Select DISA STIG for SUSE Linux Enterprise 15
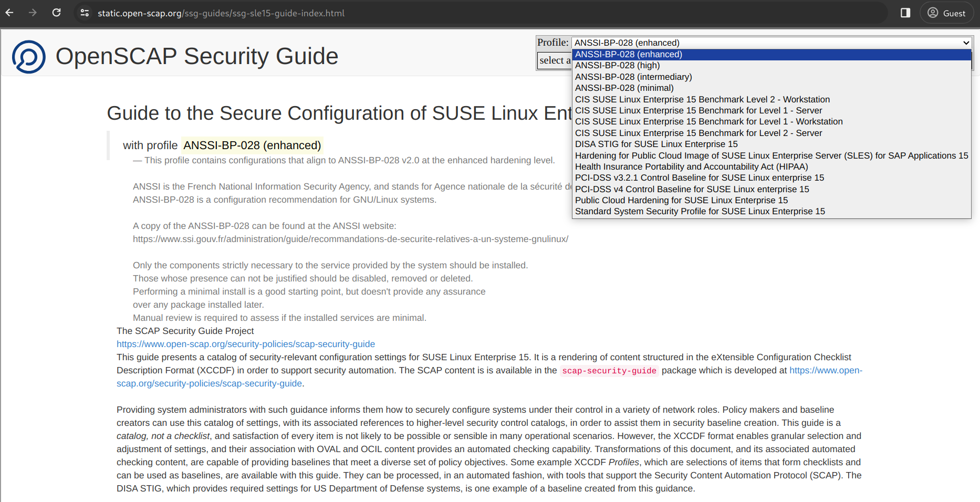The image size is (980, 502). (656, 144)
